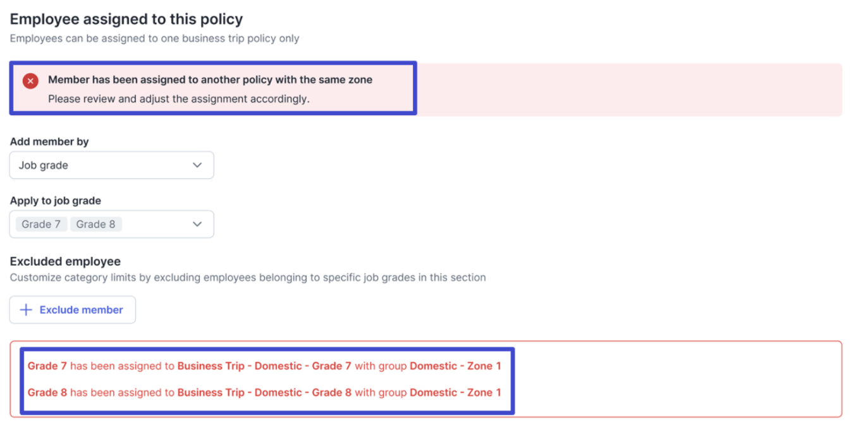Open the Add member by dropdown
Screen dimensions: 868x429
pos(111,165)
